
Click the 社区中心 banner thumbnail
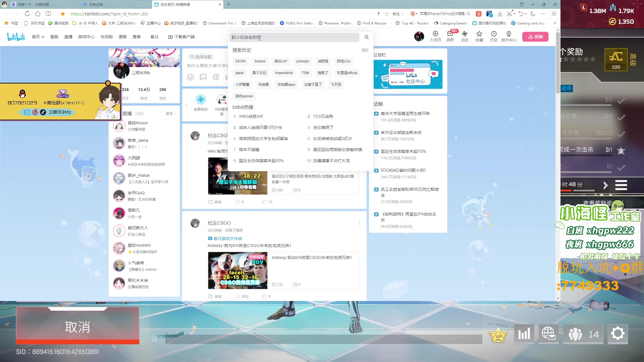point(408,74)
